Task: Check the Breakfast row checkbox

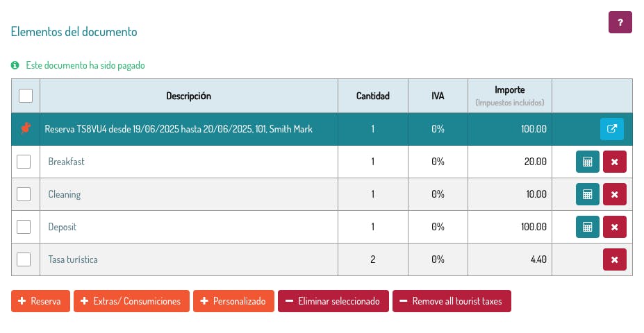Action: [24, 162]
